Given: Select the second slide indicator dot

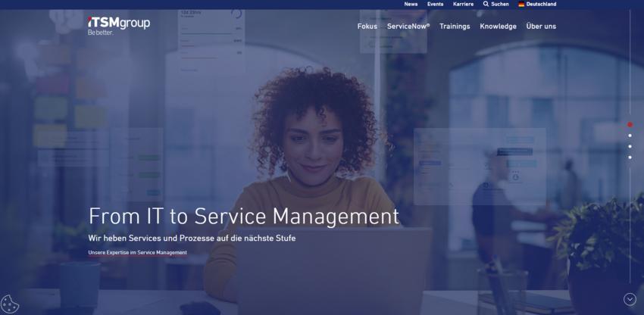Looking at the screenshot, I should 630,136.
